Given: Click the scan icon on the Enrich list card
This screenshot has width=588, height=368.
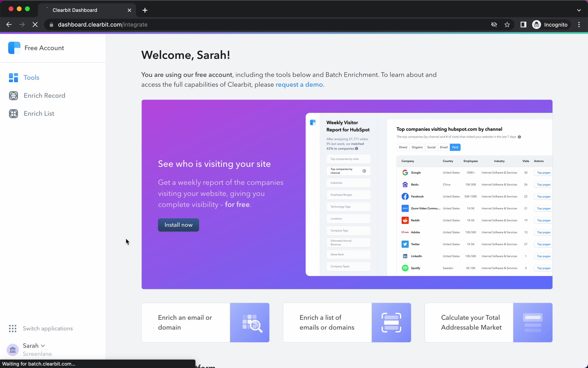Looking at the screenshot, I should tap(391, 322).
